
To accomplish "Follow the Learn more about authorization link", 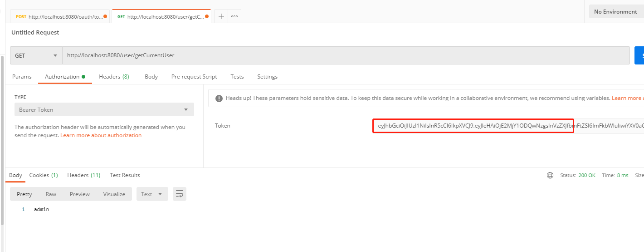I will click(x=101, y=135).
